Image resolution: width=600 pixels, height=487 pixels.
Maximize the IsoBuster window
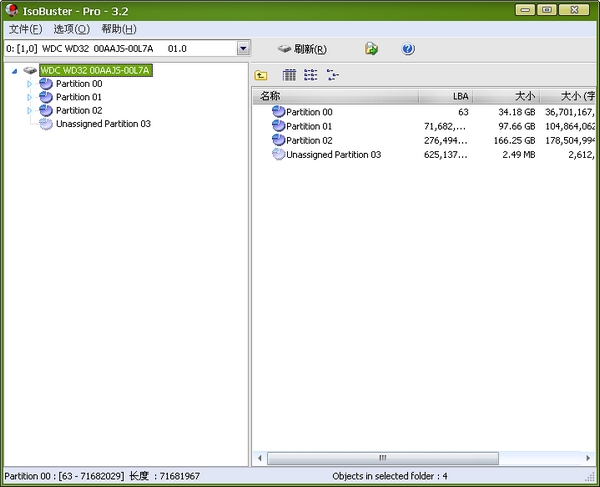click(547, 10)
